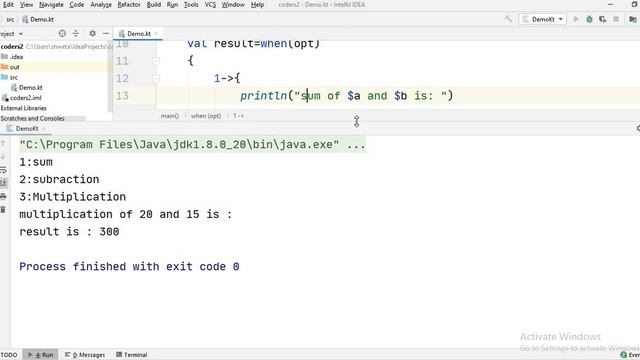
Task: Open the TODO tool window tab
Action: (9, 355)
